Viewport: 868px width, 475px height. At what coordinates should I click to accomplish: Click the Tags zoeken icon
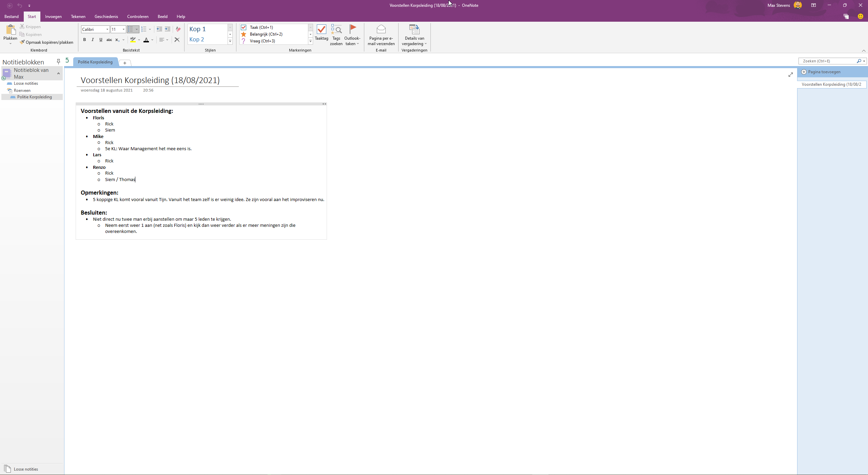(336, 34)
